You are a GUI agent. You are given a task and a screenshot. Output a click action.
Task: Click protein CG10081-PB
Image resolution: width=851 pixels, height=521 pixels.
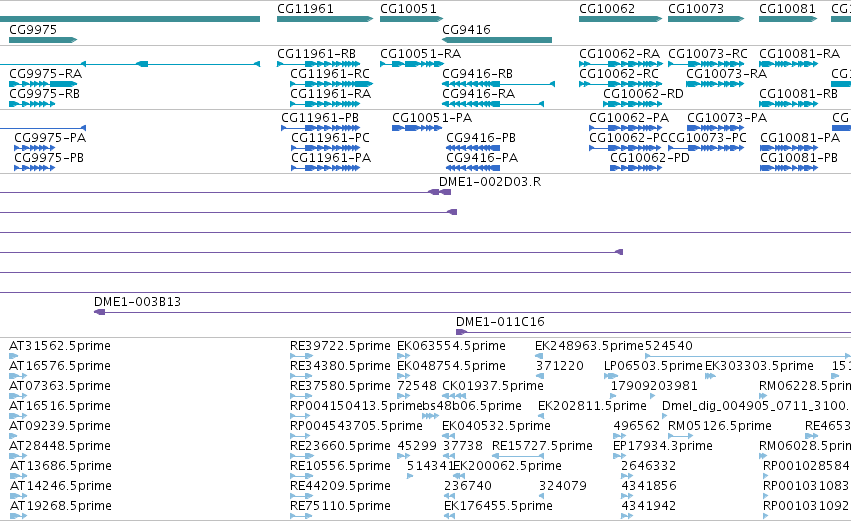pos(789,168)
